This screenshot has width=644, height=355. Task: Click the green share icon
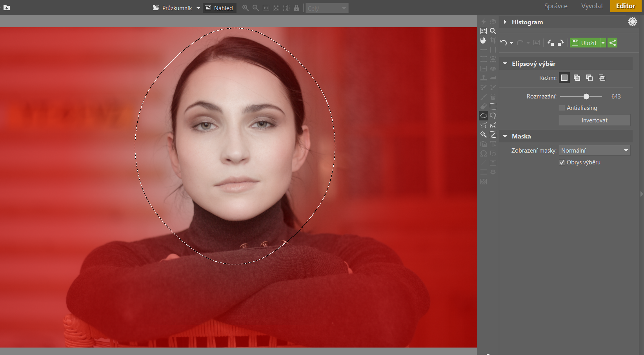click(613, 43)
